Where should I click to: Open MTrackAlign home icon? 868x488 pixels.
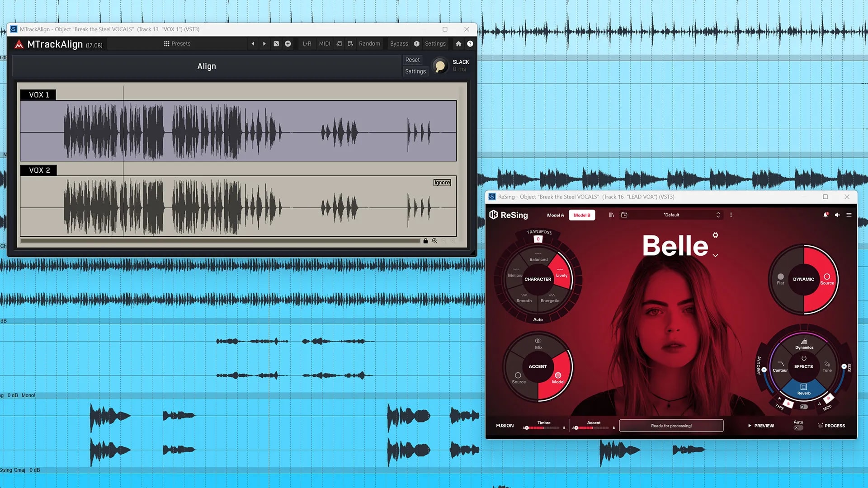point(458,44)
